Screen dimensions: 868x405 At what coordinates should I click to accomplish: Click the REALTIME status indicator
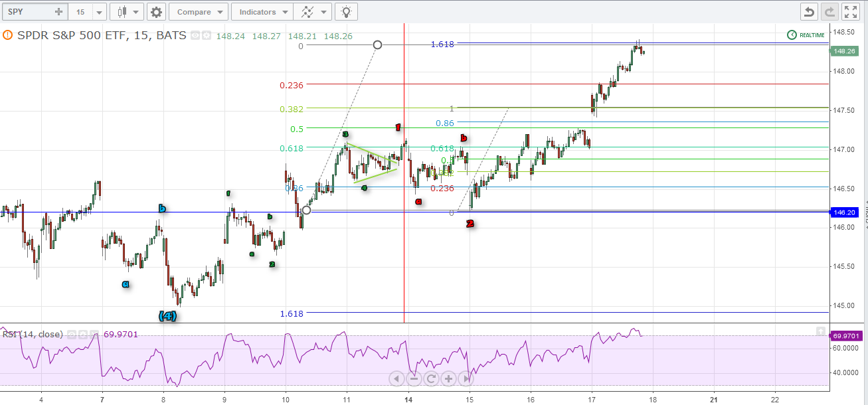(x=805, y=35)
